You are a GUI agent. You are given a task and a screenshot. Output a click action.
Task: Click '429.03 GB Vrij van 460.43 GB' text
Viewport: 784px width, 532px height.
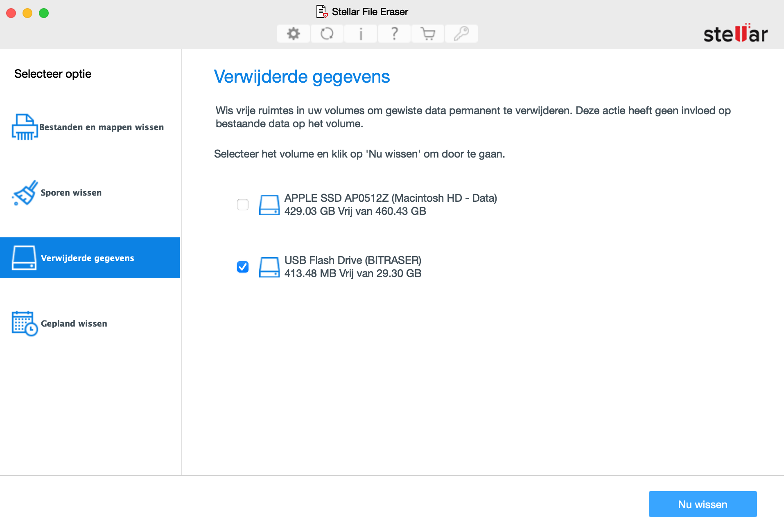355,211
